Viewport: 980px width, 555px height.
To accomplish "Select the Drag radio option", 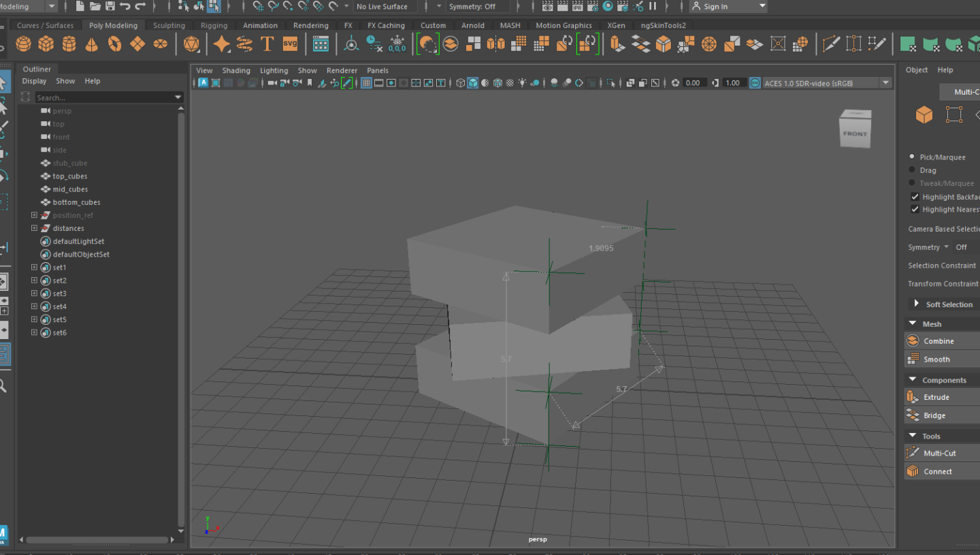I will point(913,170).
